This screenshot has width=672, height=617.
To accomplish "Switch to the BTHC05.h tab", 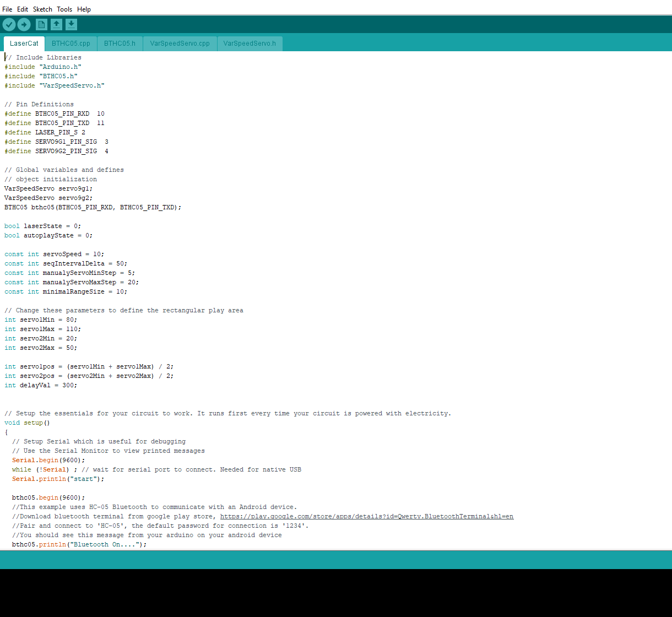I will 120,43.
